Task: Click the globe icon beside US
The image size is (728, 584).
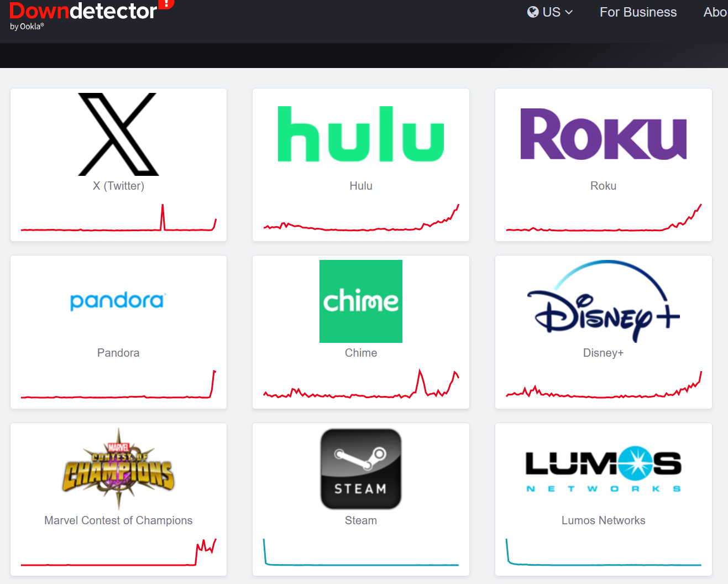Action: (x=533, y=12)
